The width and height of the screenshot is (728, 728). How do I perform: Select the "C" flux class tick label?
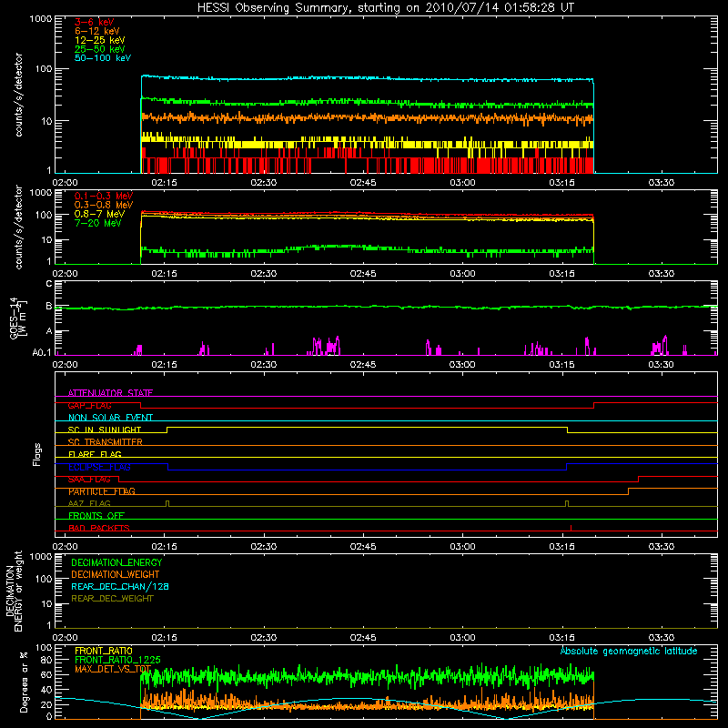pyautogui.click(x=49, y=283)
